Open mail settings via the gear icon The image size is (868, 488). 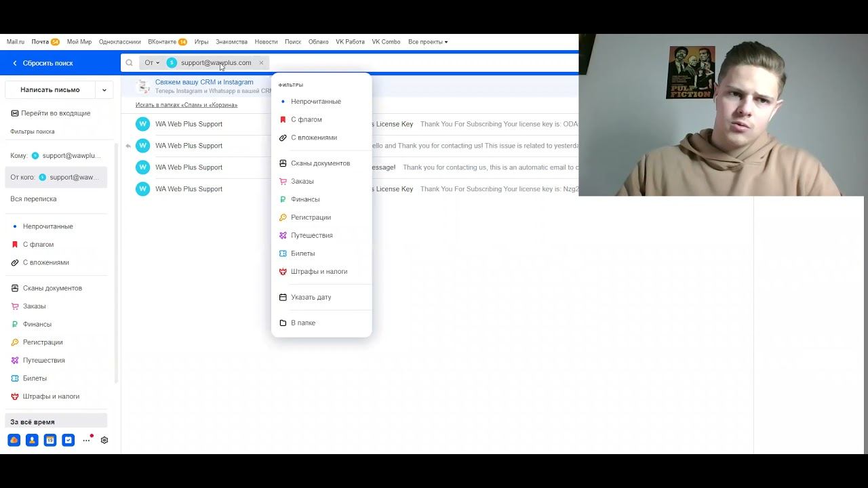coord(104,440)
